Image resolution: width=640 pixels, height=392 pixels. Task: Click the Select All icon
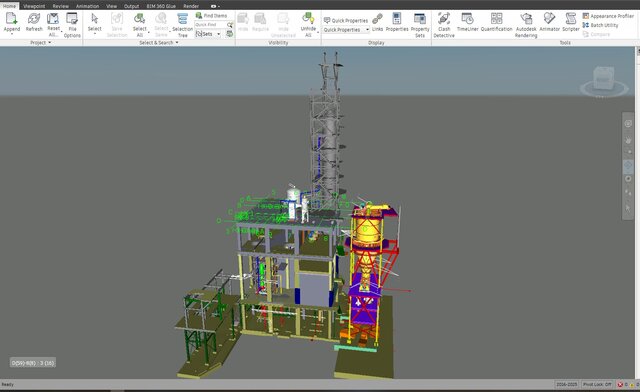pos(139,19)
